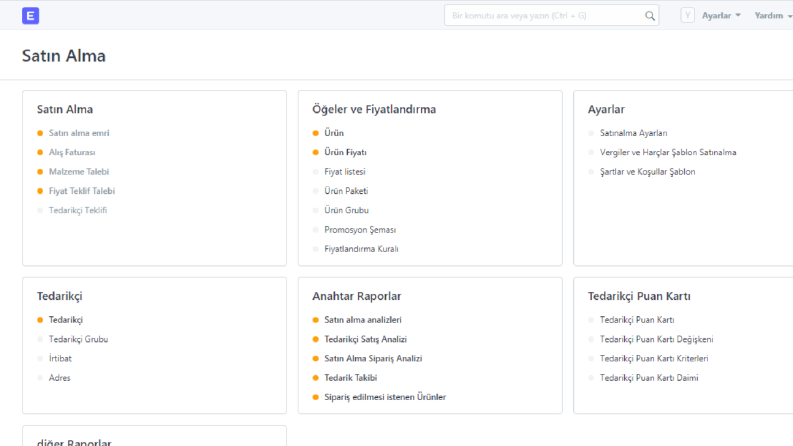
Task: Open Satın alma emri
Action: coord(79,133)
